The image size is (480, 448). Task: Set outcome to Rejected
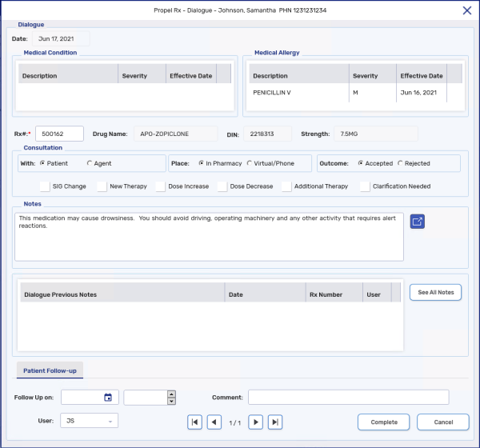pyautogui.click(x=400, y=163)
